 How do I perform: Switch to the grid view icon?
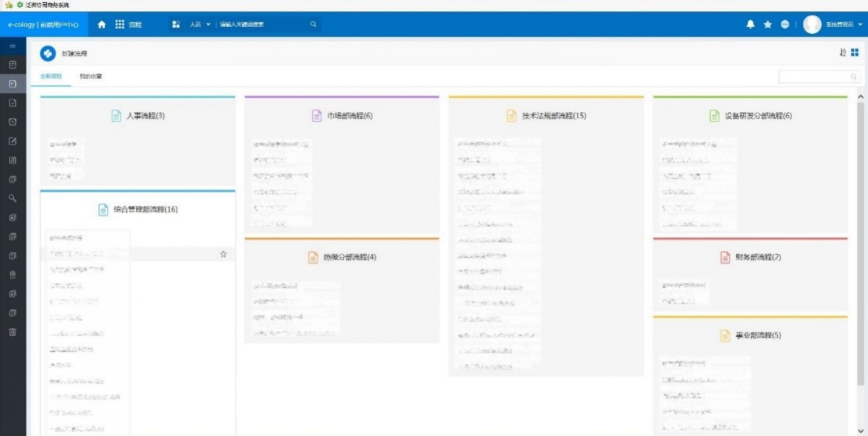[x=855, y=53]
